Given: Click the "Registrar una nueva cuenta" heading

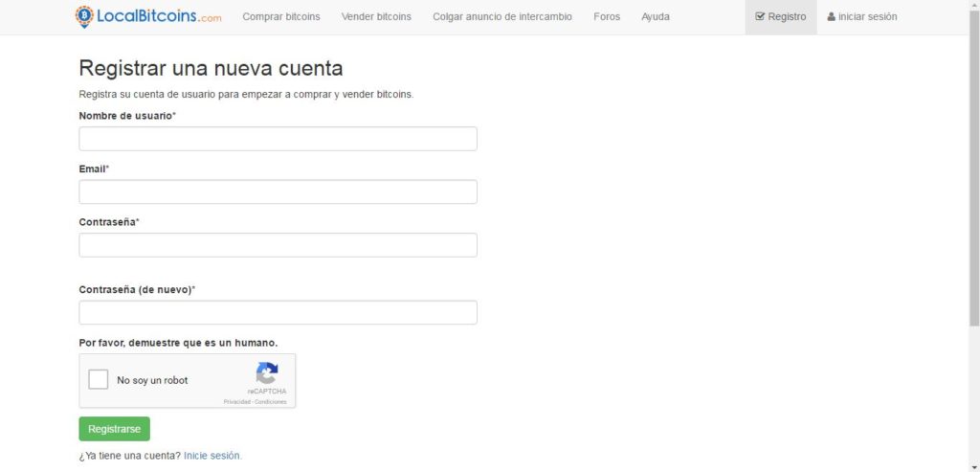Looking at the screenshot, I should (x=211, y=68).
